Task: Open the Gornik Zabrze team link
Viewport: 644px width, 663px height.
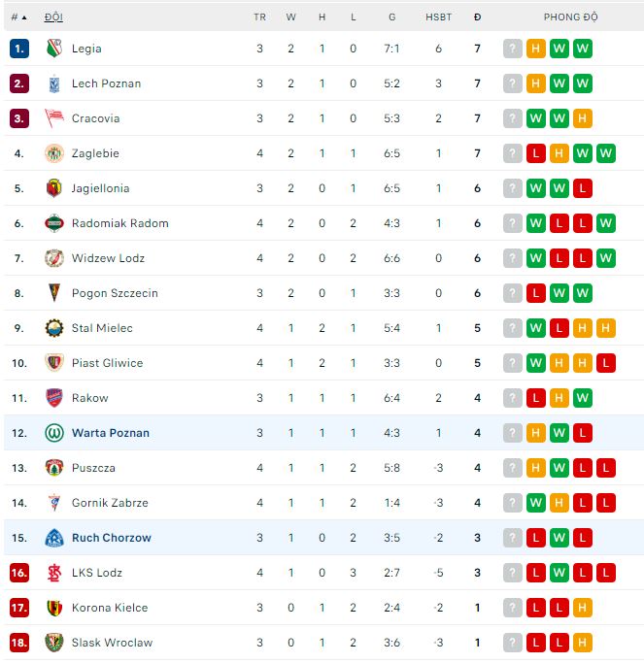Action: [110, 503]
